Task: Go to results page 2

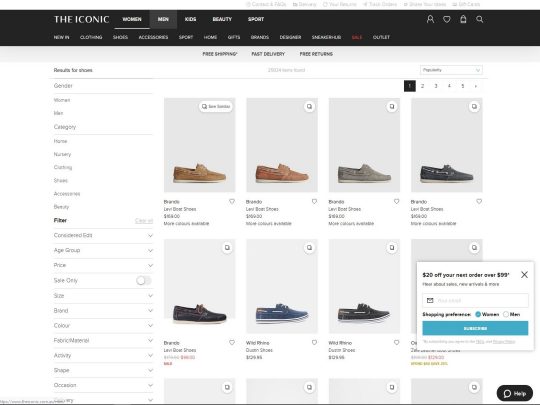Action: [x=423, y=86]
